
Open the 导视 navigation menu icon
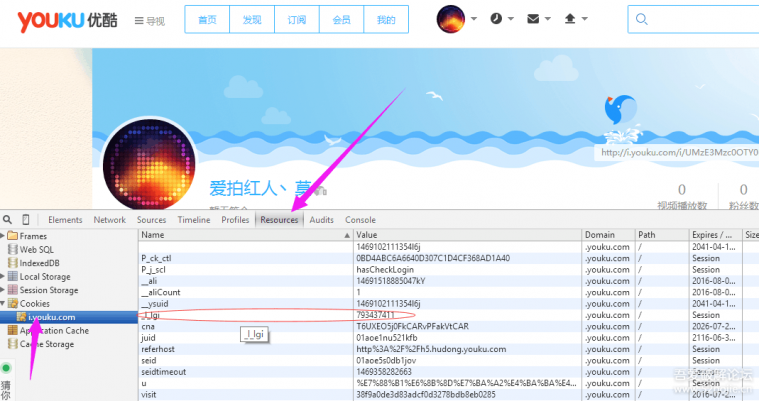click(139, 21)
